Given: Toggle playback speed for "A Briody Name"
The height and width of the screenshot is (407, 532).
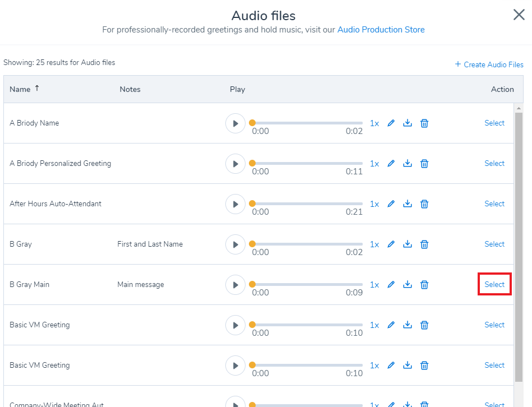Looking at the screenshot, I should (374, 123).
